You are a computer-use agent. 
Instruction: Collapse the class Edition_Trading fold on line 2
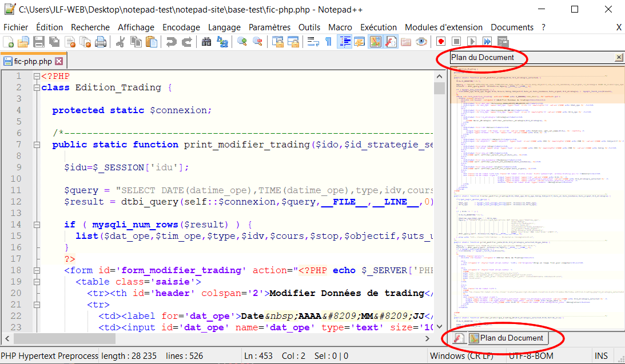point(37,87)
